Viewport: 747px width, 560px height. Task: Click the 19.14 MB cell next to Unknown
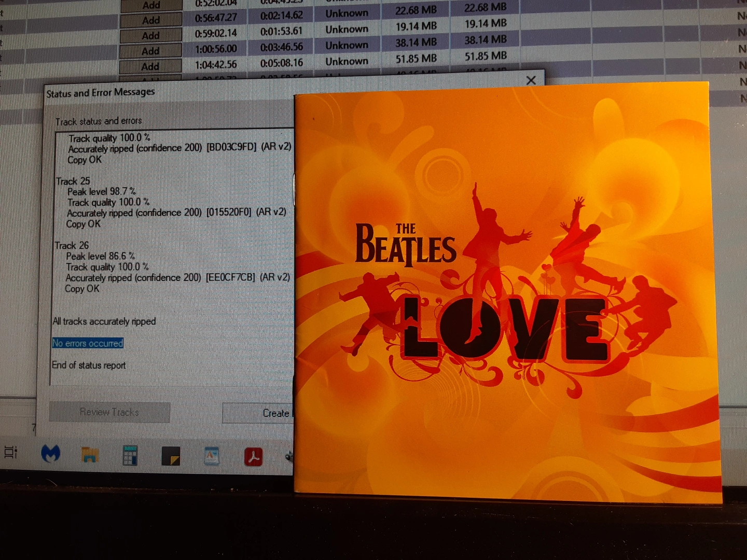(416, 26)
